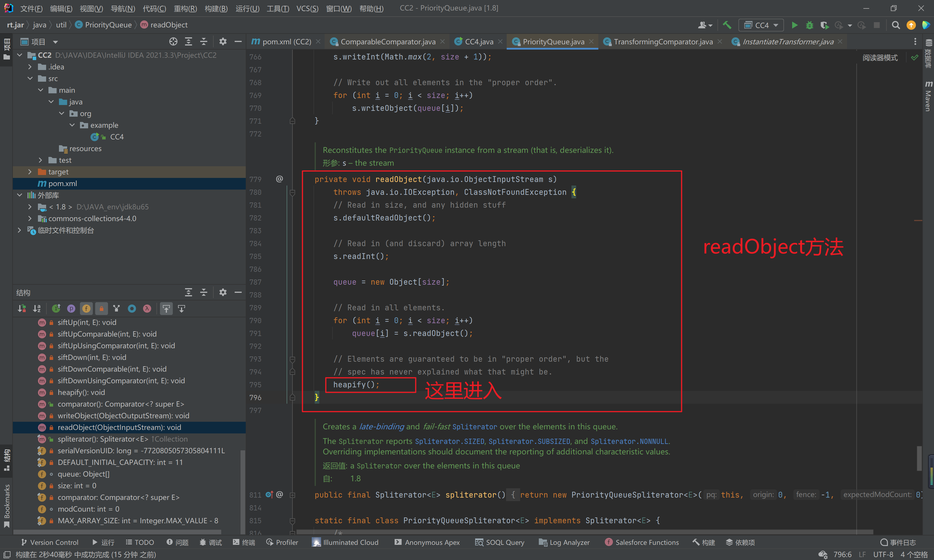Toggle show lambdas filter in structure
This screenshot has height=560, width=934.
click(147, 309)
